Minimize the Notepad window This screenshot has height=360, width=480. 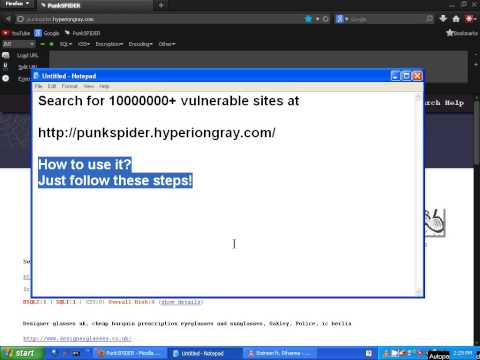point(395,76)
